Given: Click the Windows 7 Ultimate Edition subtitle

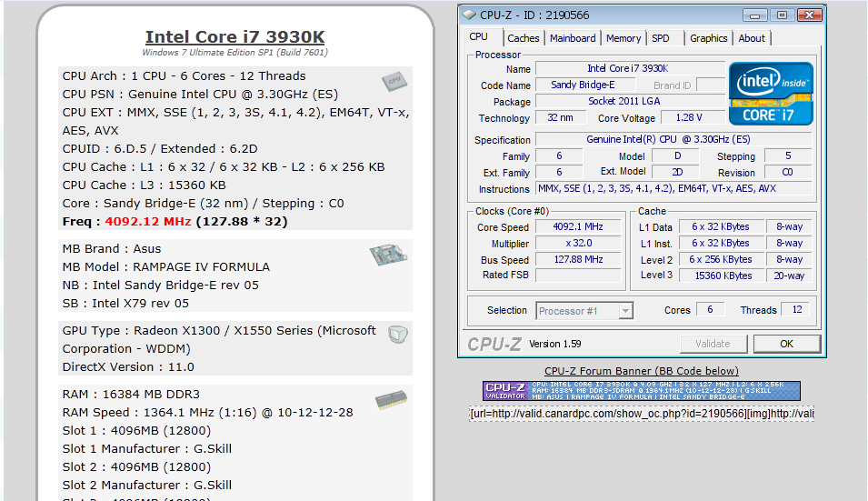Looking at the screenshot, I should tap(234, 53).
